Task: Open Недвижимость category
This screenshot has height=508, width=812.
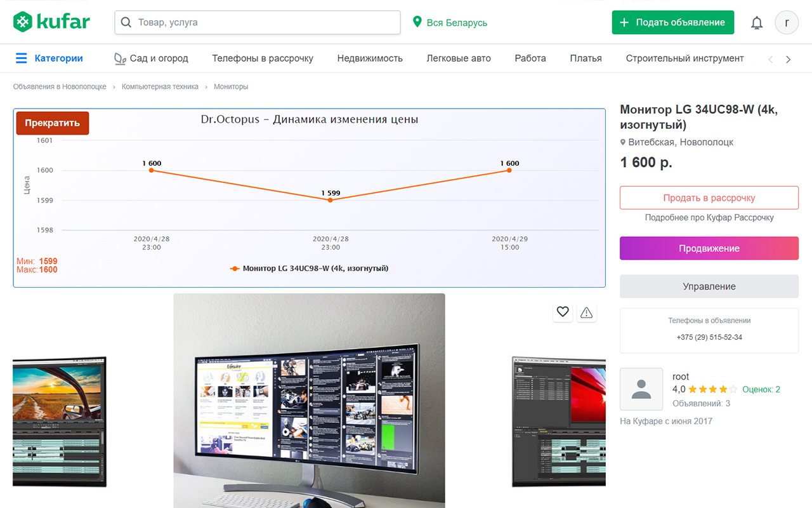Action: pyautogui.click(x=370, y=58)
